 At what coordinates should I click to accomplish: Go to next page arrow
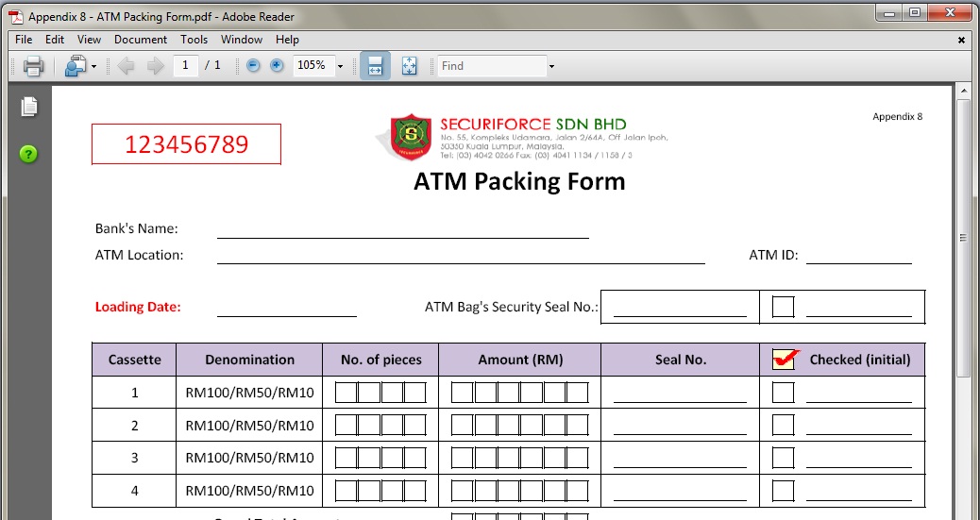pyautogui.click(x=155, y=66)
